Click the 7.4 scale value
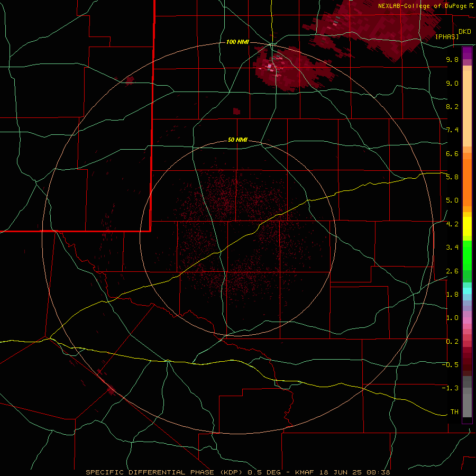 tap(452, 130)
